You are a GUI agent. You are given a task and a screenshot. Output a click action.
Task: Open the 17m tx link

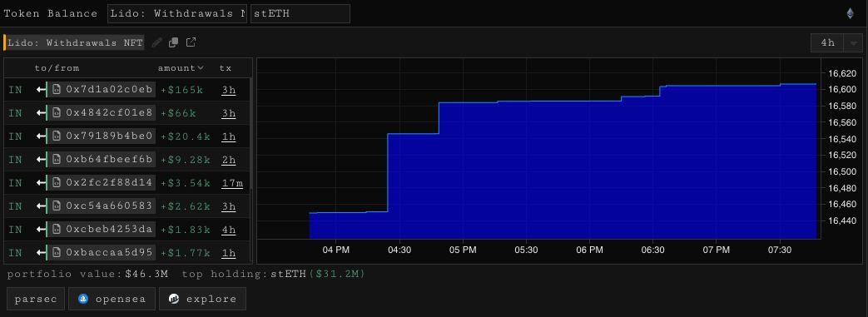[232, 182]
